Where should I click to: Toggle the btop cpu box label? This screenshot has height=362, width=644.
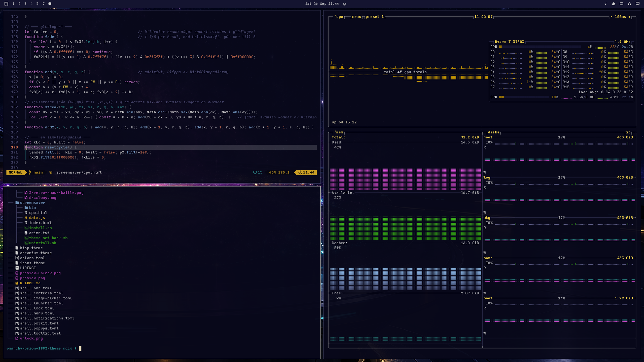pos(339,17)
